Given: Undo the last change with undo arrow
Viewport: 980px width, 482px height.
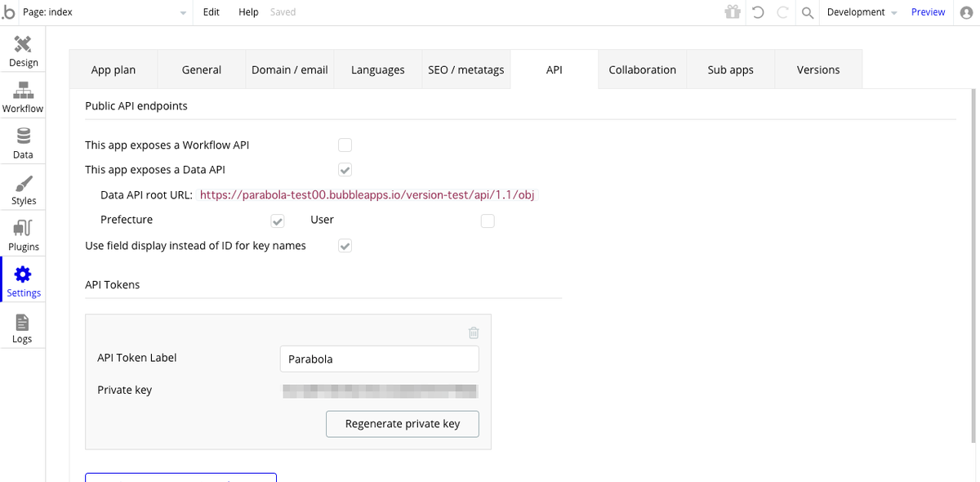Looking at the screenshot, I should [x=758, y=12].
